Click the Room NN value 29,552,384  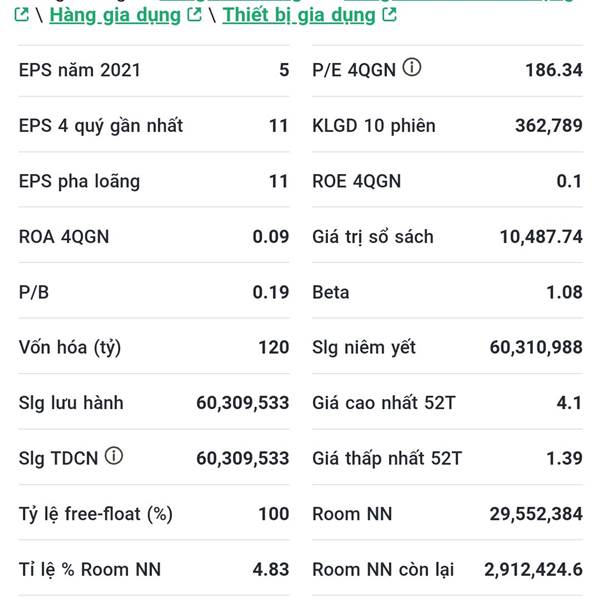click(535, 514)
